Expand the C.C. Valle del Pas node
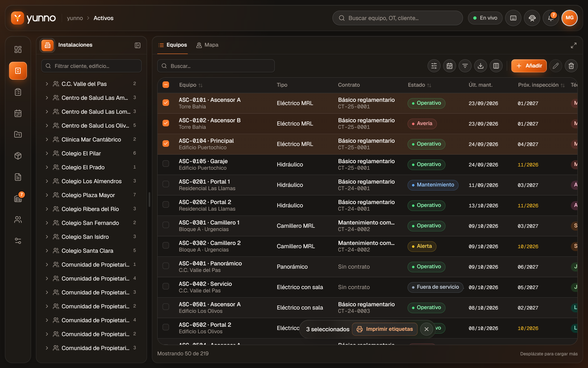 click(47, 84)
